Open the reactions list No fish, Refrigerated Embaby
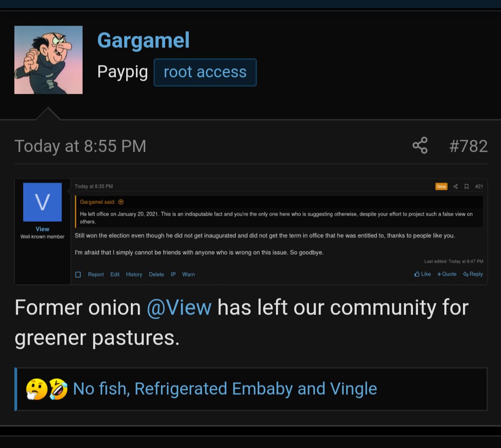Screen dimensions: 501x448 [225, 389]
